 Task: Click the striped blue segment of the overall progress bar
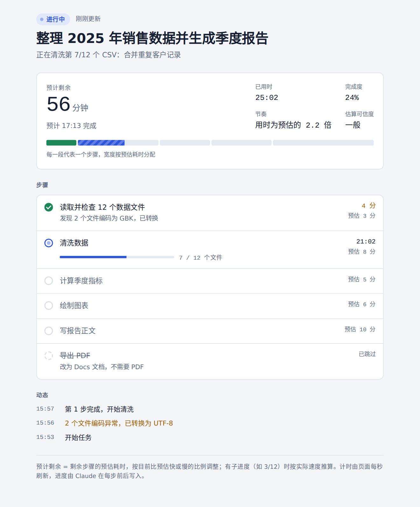[101, 143]
